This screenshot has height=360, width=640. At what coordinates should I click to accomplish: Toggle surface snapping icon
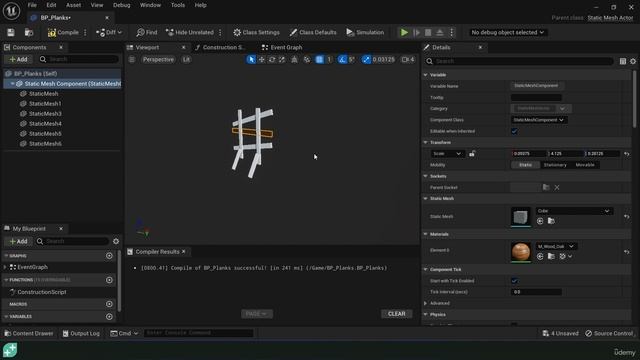[x=307, y=60]
